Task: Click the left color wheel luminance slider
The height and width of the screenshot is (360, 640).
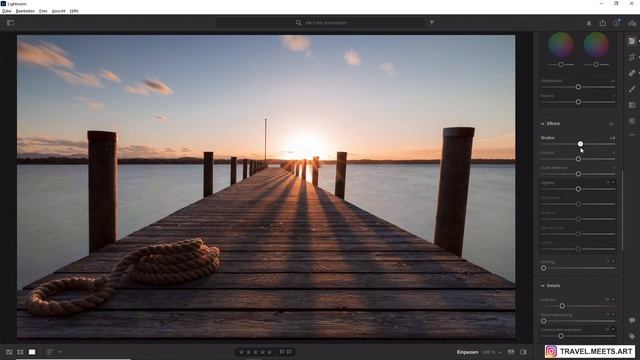Action: pyautogui.click(x=561, y=64)
